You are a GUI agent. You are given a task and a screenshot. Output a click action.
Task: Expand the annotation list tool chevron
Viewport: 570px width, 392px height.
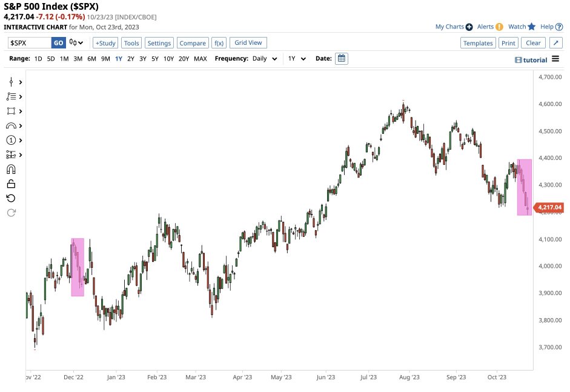coord(21,97)
